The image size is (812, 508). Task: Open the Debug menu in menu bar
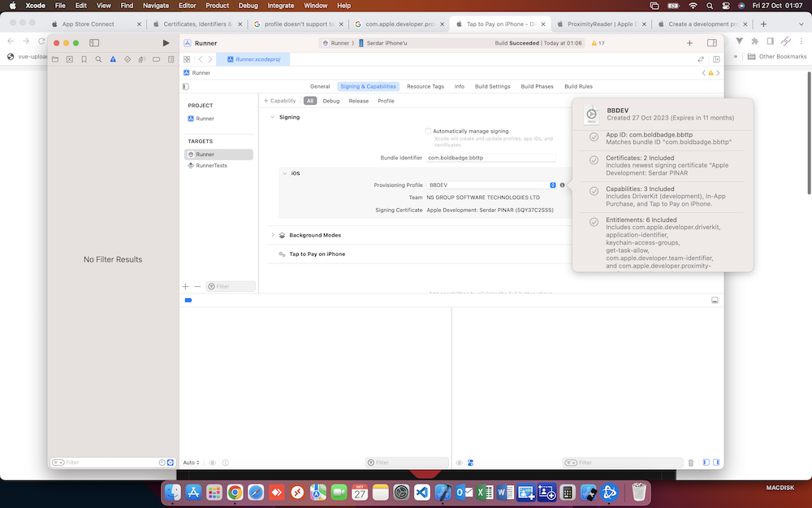click(248, 6)
